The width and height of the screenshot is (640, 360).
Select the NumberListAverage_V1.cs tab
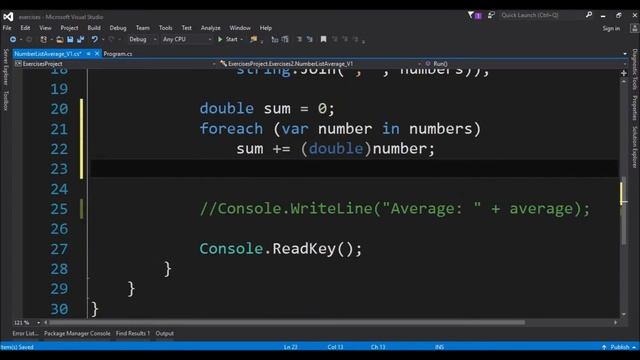click(x=48, y=54)
